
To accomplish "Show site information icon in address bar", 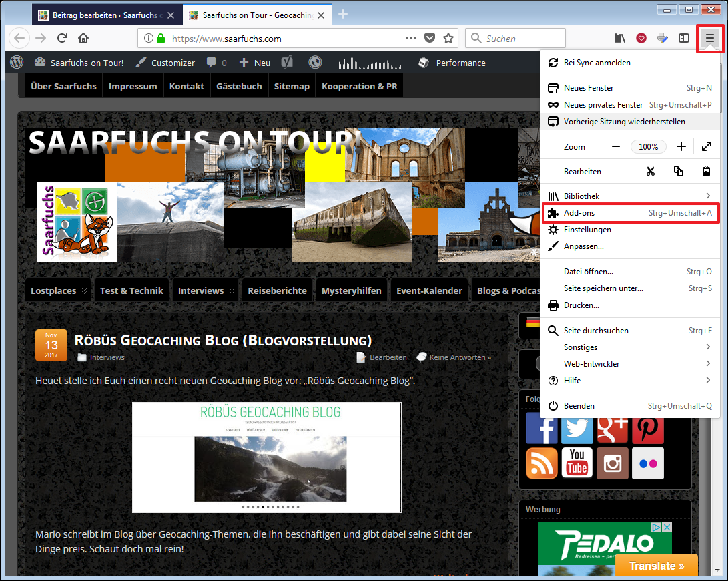I will 148,39.
